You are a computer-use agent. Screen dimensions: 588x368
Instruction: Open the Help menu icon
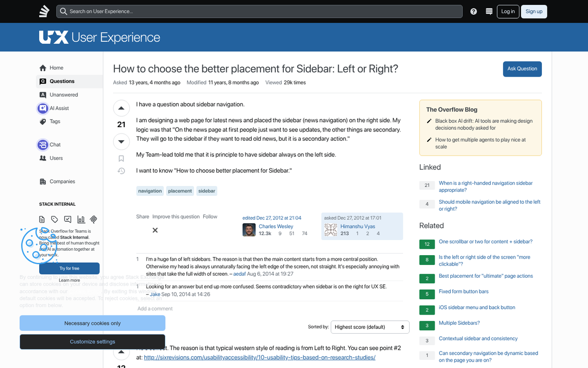473,11
